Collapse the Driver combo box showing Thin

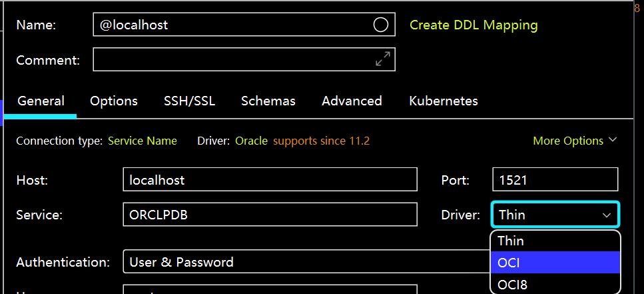pos(555,215)
